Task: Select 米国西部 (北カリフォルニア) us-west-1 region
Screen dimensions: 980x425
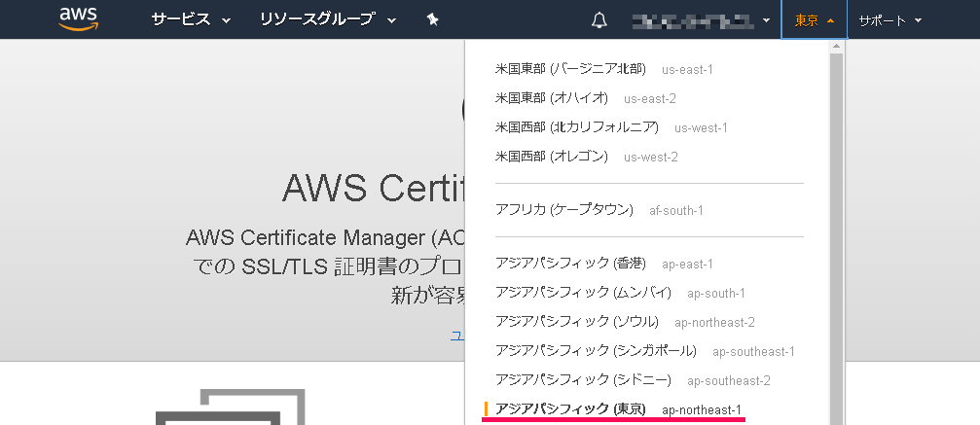Action: point(611,127)
